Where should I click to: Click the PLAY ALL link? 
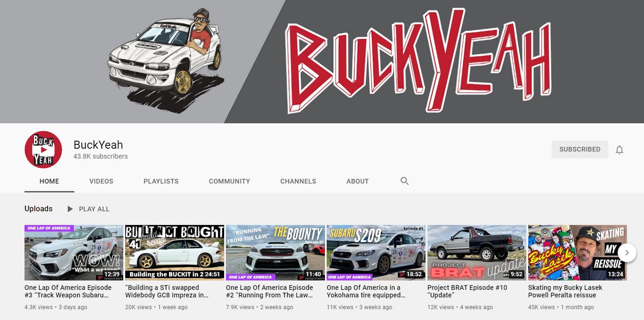[x=94, y=209]
